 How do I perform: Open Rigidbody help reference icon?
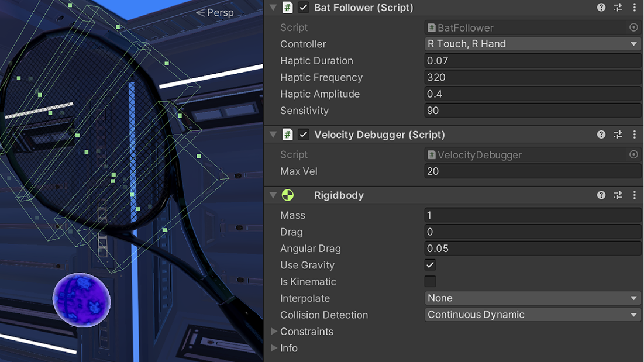601,195
